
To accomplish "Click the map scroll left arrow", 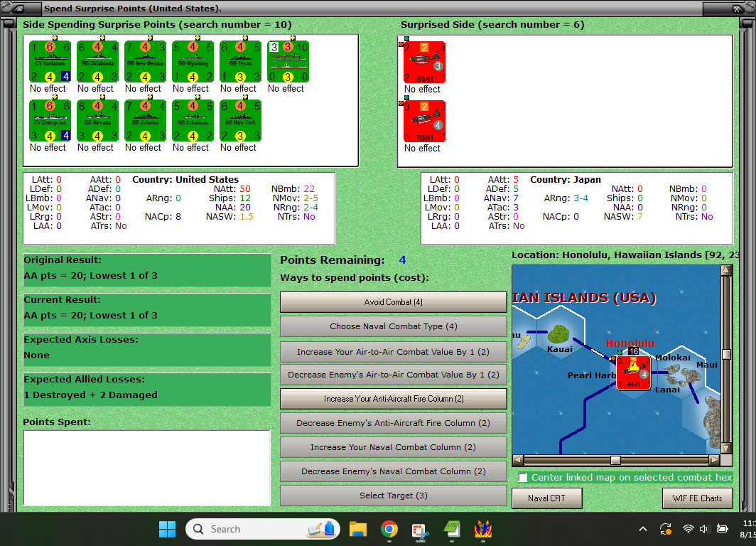I will tap(517, 460).
